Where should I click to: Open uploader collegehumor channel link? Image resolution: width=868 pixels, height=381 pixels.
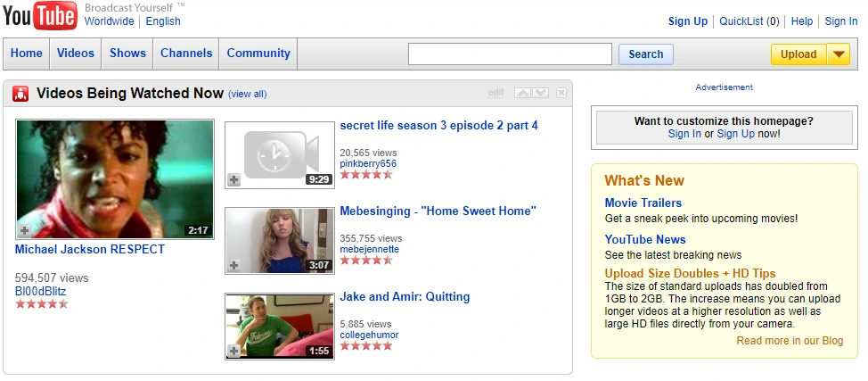[x=369, y=335]
